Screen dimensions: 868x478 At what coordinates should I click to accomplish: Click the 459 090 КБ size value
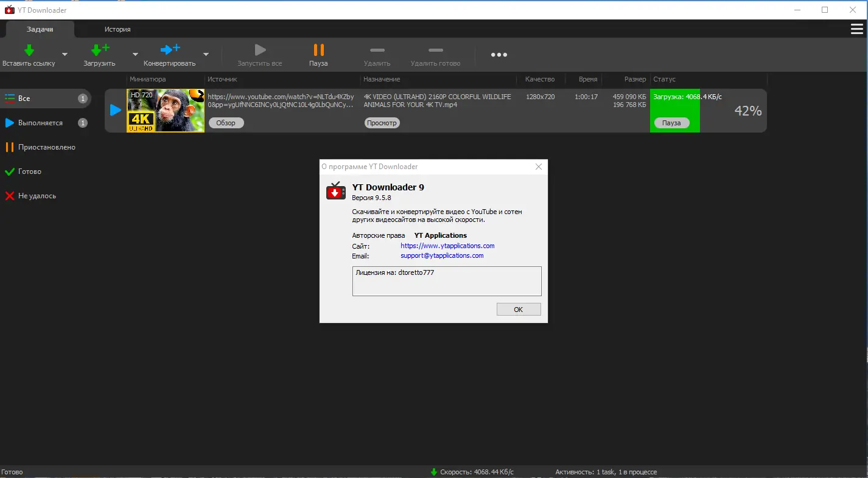pos(629,97)
